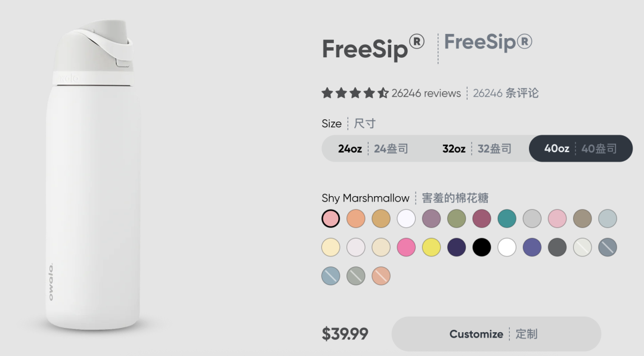Image resolution: width=644 pixels, height=356 pixels.
Task: Choose the mauve purple color swatch
Action: point(431,218)
